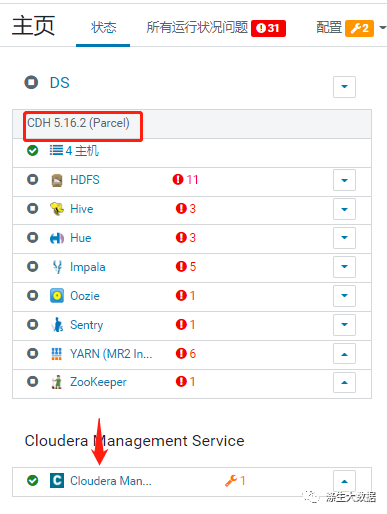Open ZooKeeper health issue alert showing 1
387x514 pixels.
[x=185, y=381]
